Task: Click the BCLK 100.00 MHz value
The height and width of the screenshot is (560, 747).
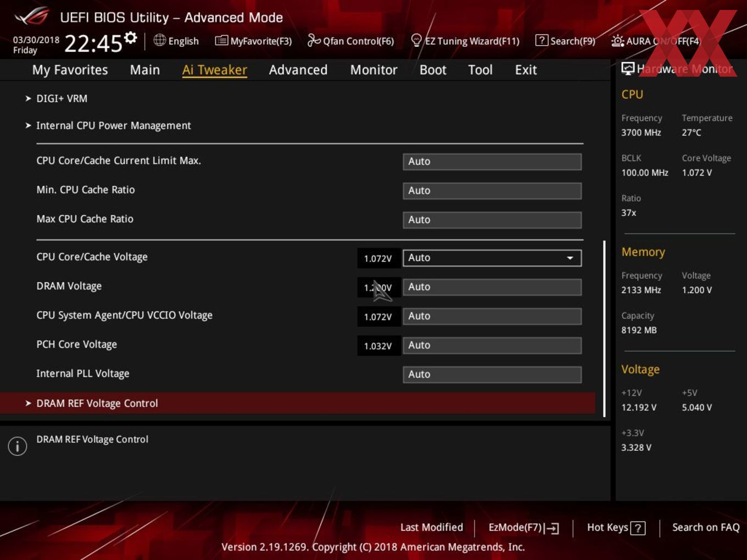Action: coord(645,172)
